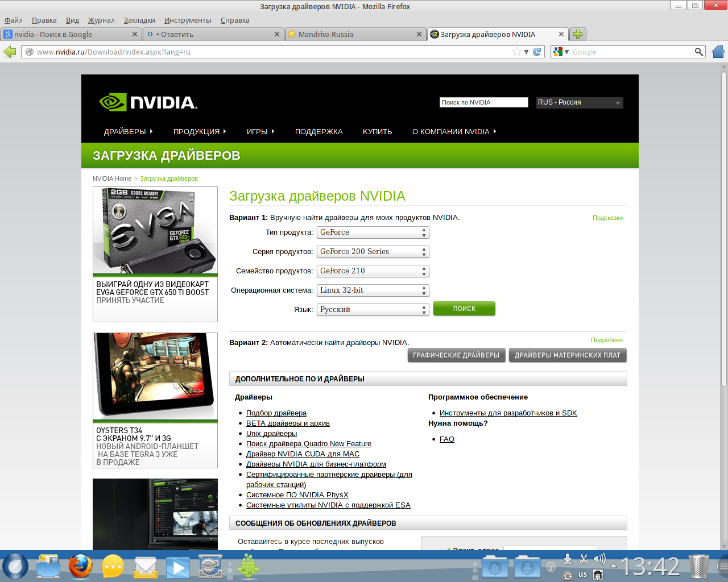
Task: Click the 'Поиск по NVIDIA' search field
Action: tap(484, 102)
